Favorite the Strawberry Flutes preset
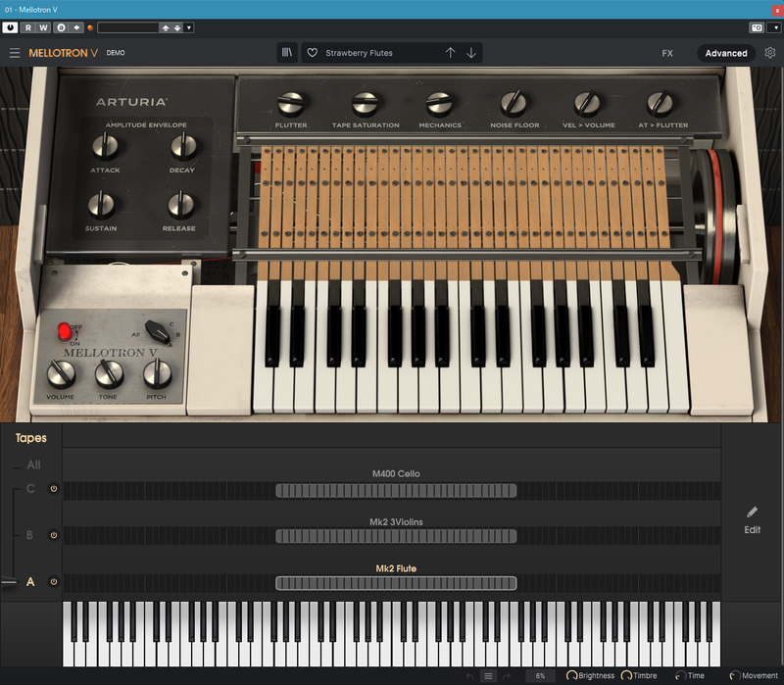The width and height of the screenshot is (784, 685). click(x=312, y=53)
